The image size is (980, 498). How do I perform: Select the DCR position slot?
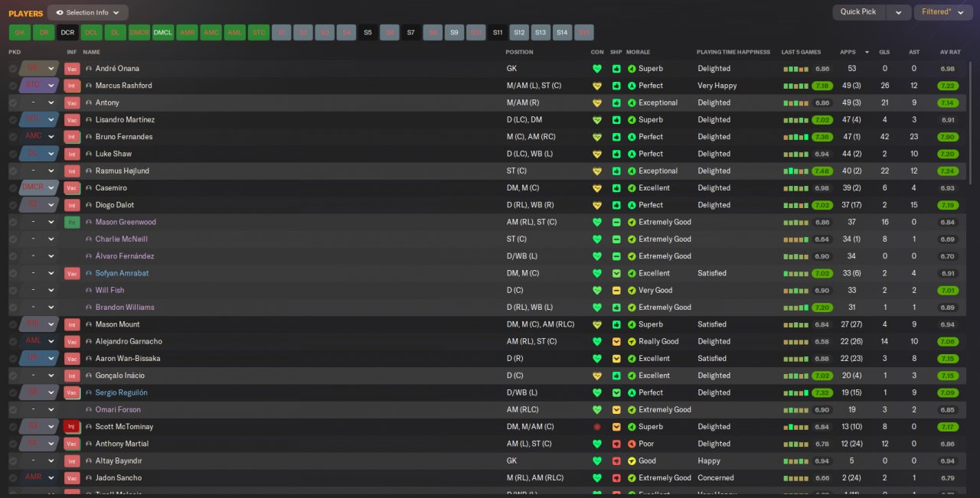click(x=68, y=33)
